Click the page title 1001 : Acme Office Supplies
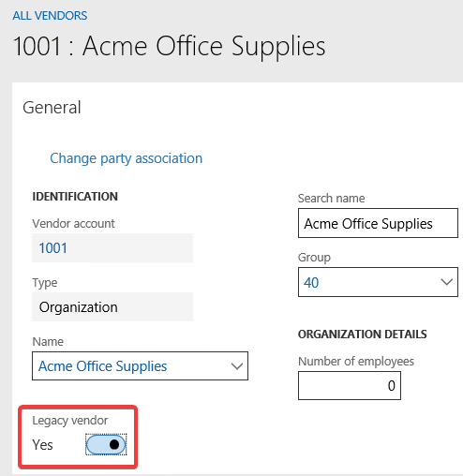Screen dimensions: 463x476 click(x=169, y=46)
